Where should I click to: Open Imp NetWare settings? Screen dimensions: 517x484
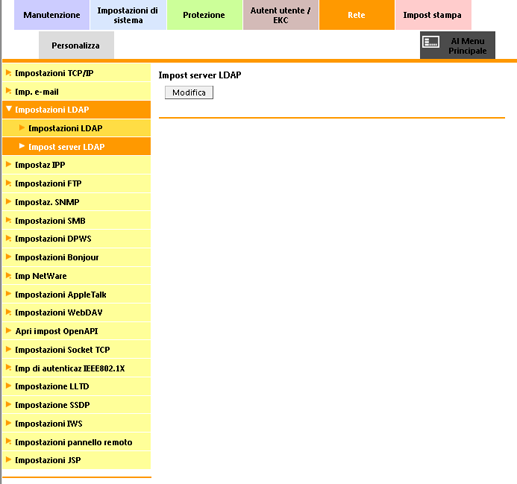coord(76,276)
